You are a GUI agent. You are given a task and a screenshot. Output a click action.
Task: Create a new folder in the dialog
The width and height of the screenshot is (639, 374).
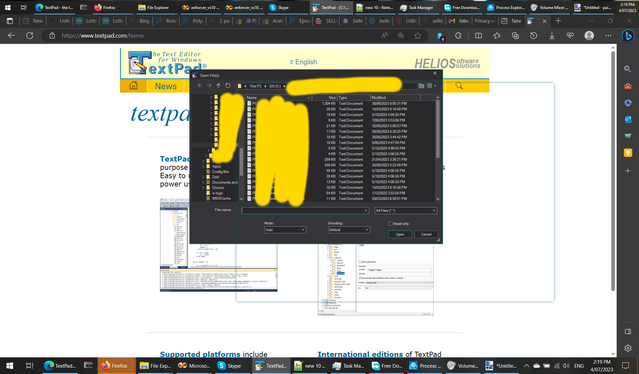pyautogui.click(x=421, y=86)
